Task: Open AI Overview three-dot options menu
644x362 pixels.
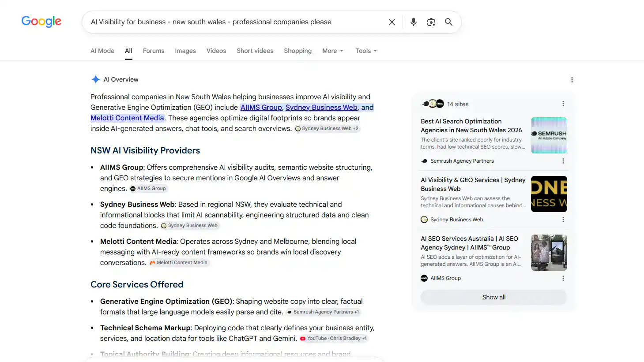Action: point(572,80)
